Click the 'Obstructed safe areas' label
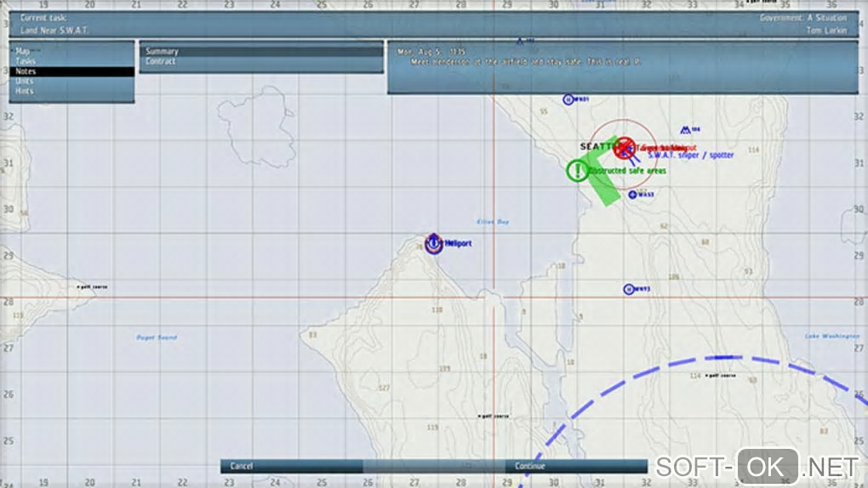The height and width of the screenshot is (488, 868). coord(628,170)
